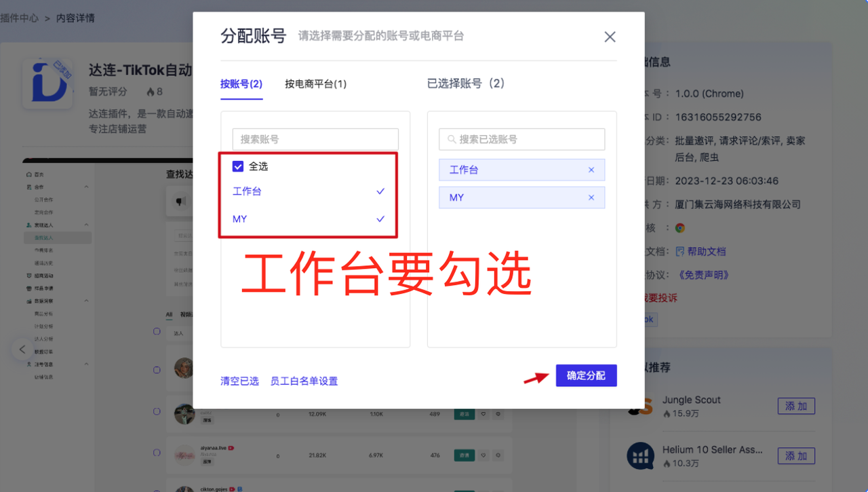This screenshot has height=492, width=868.
Task: Open the 帮助文档 help document link
Action: coord(707,251)
